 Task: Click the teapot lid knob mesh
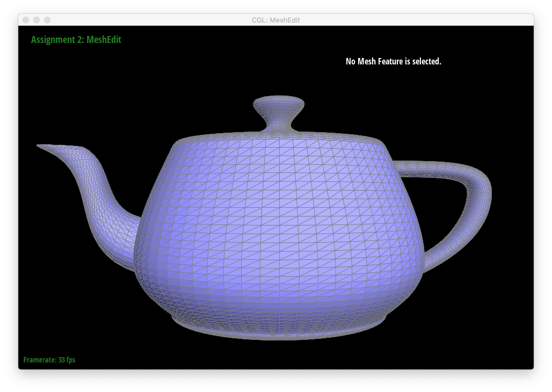point(279,113)
